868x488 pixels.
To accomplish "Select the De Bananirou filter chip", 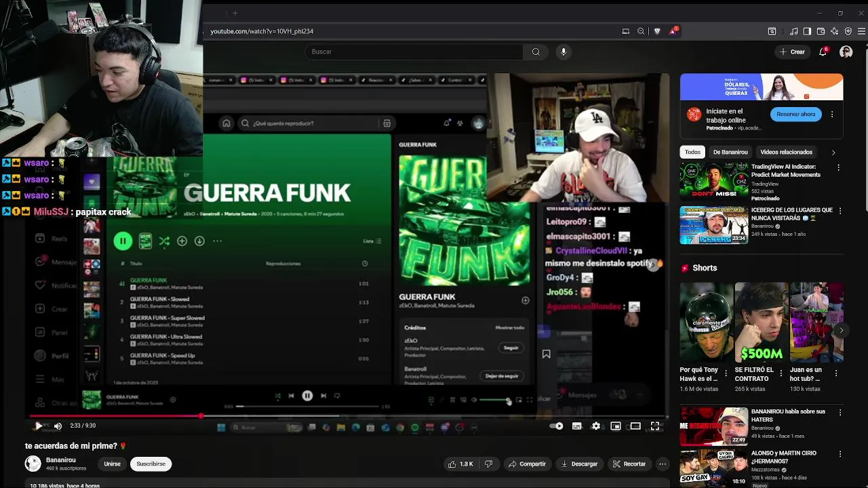I will tap(730, 152).
